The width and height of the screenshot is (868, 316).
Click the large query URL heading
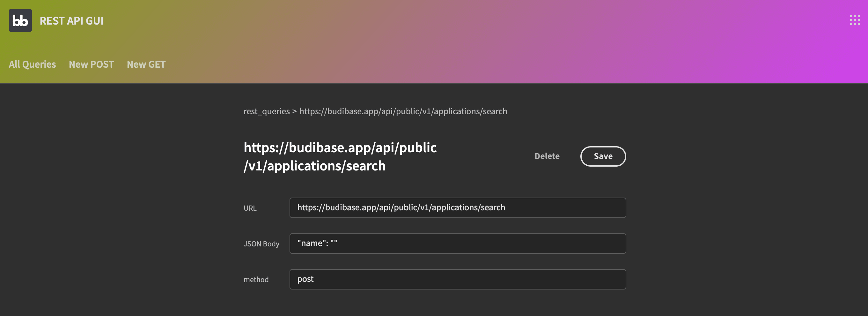coord(340,156)
